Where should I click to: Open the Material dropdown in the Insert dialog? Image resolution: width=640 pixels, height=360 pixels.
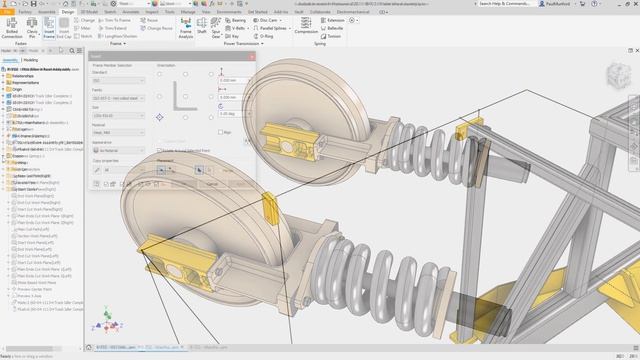click(118, 133)
